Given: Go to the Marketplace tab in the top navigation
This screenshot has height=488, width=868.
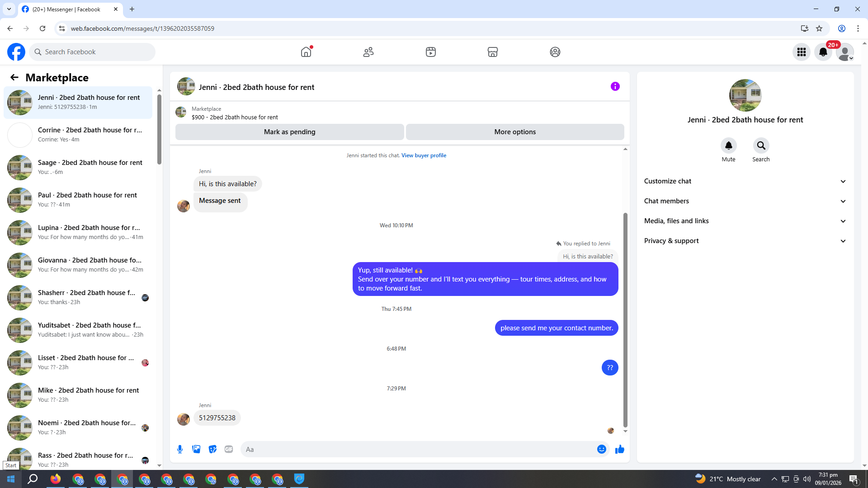Looking at the screenshot, I should tap(493, 52).
